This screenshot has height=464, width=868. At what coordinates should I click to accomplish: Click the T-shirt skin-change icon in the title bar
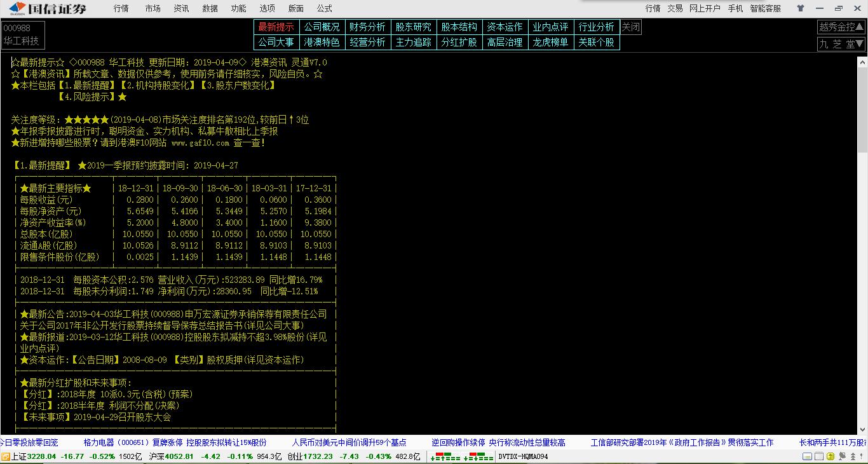pos(800,8)
